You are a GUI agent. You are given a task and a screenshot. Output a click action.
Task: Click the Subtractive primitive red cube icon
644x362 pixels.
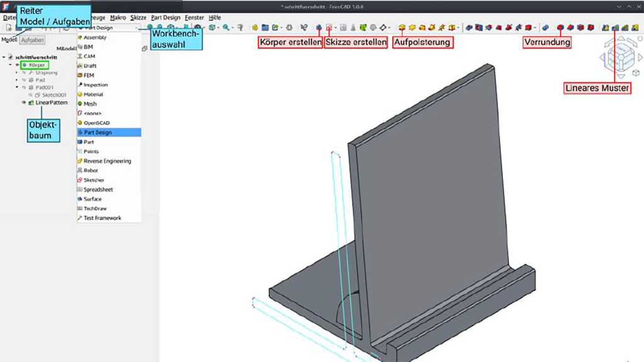(528, 28)
